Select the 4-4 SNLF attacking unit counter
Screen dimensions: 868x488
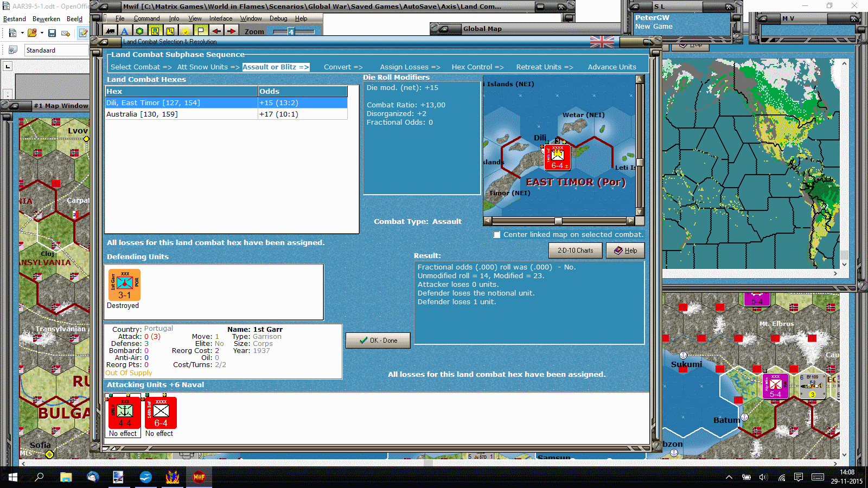pyautogui.click(x=125, y=413)
